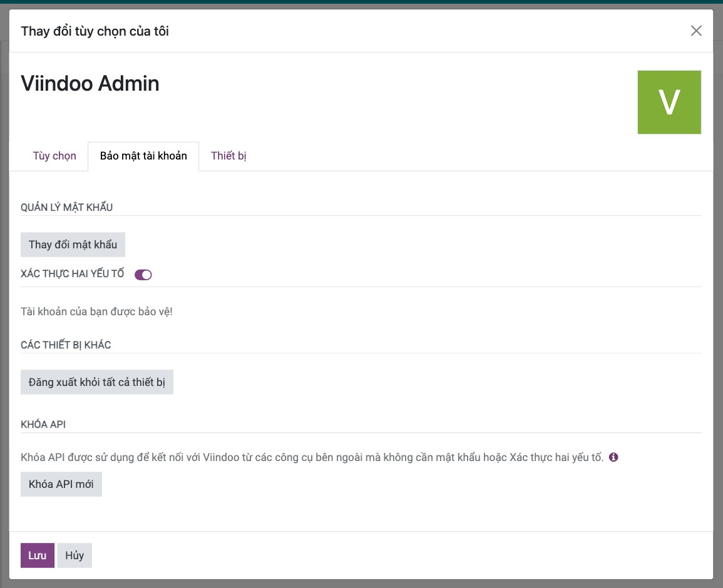Click the Viindoo Admin name heading
The height and width of the screenshot is (588, 723).
[90, 83]
